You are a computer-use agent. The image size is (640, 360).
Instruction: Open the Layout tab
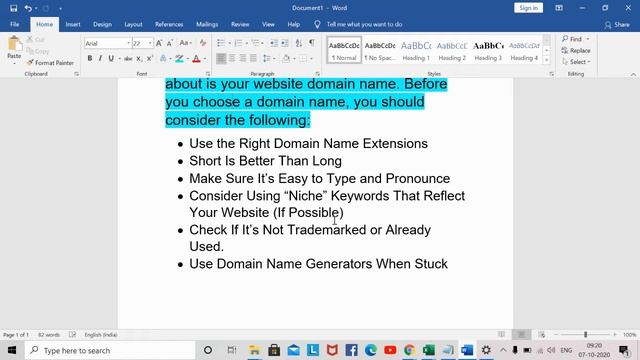click(x=133, y=24)
